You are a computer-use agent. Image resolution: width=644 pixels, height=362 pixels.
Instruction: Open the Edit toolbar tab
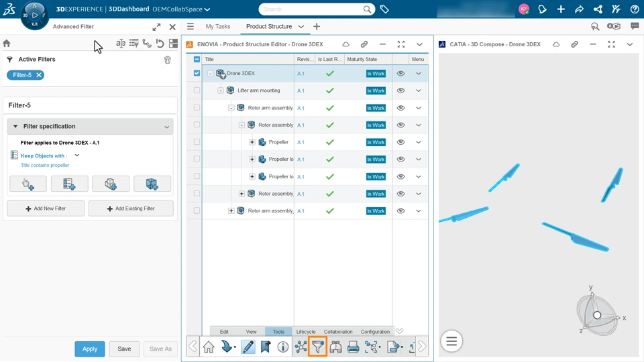click(224, 332)
